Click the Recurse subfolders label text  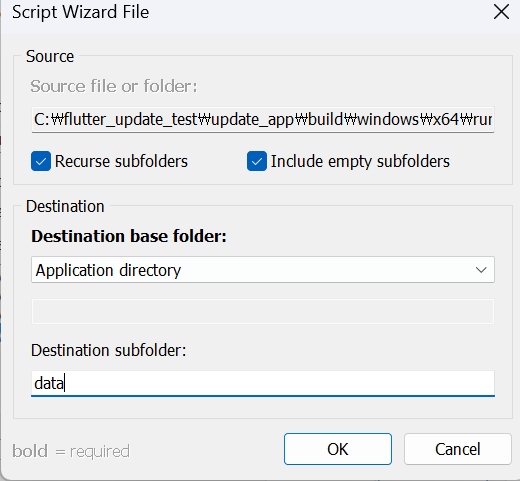click(121, 161)
